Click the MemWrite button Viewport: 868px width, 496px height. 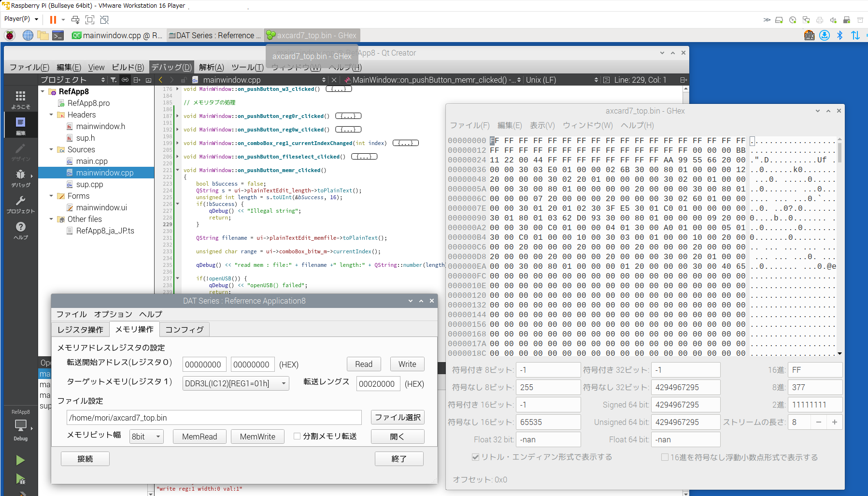257,437
